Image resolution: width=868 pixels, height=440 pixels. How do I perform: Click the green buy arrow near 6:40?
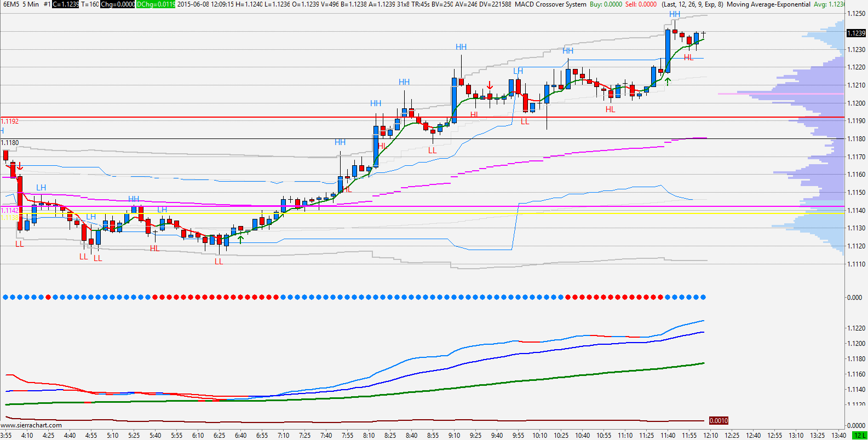point(240,239)
